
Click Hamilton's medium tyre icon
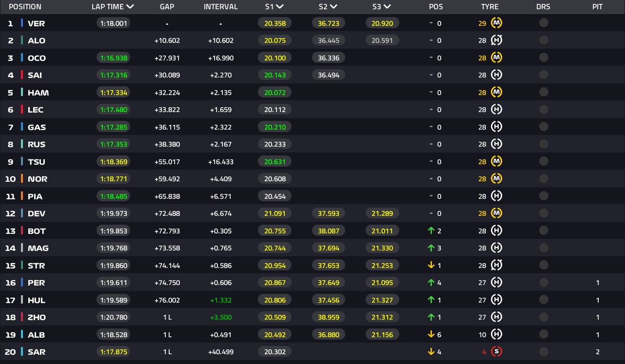tap(496, 92)
